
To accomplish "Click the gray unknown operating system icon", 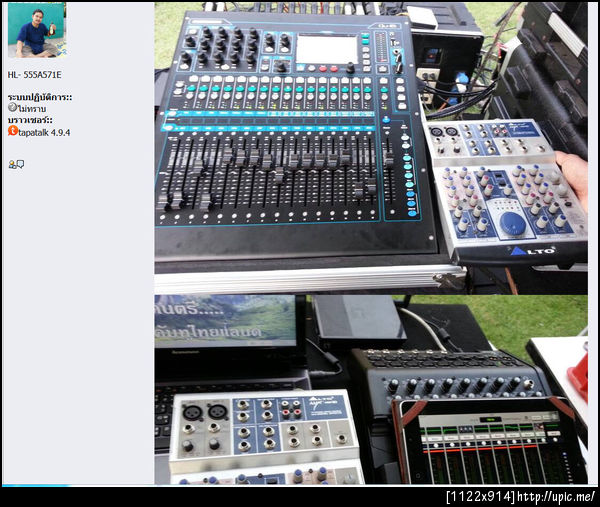I will coord(12,108).
